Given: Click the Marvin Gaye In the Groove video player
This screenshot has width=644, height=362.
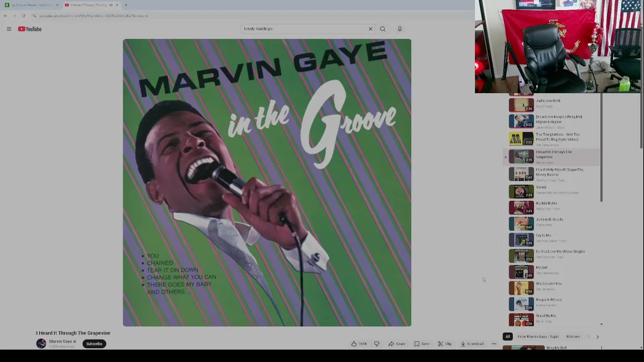Looking at the screenshot, I should (x=267, y=183).
